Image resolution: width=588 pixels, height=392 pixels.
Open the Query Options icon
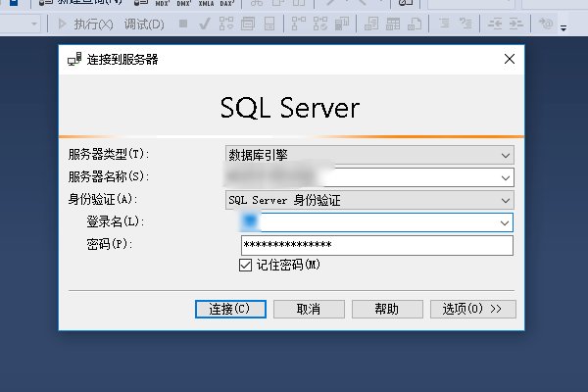[248, 24]
